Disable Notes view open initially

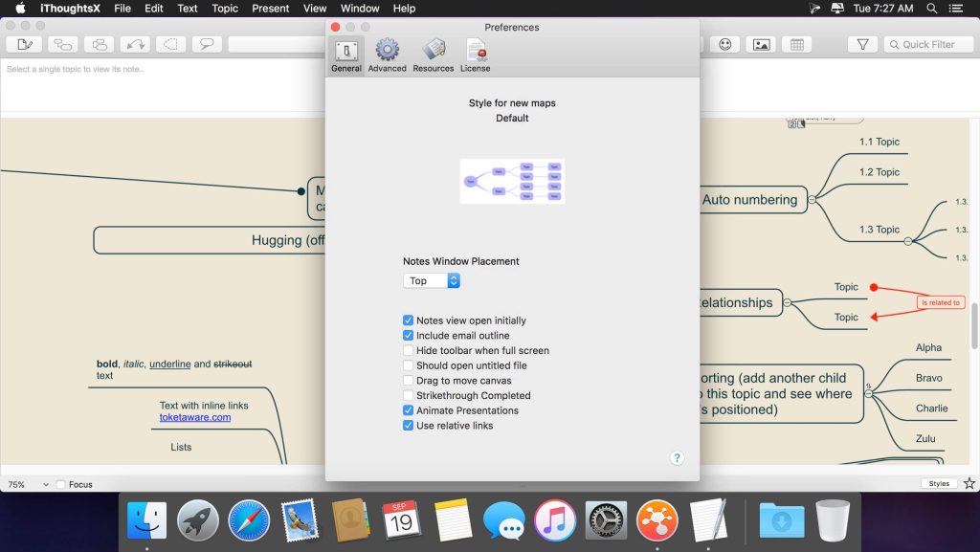[409, 320]
